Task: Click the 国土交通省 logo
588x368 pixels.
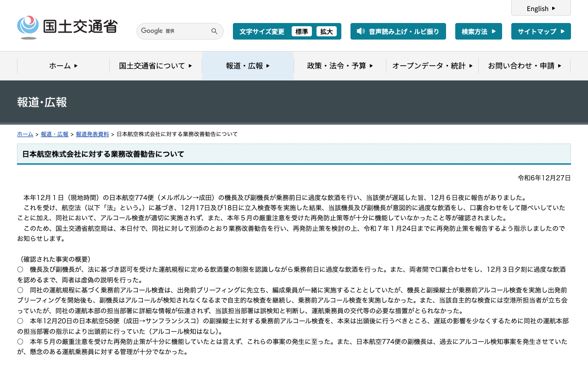Action: [68, 27]
